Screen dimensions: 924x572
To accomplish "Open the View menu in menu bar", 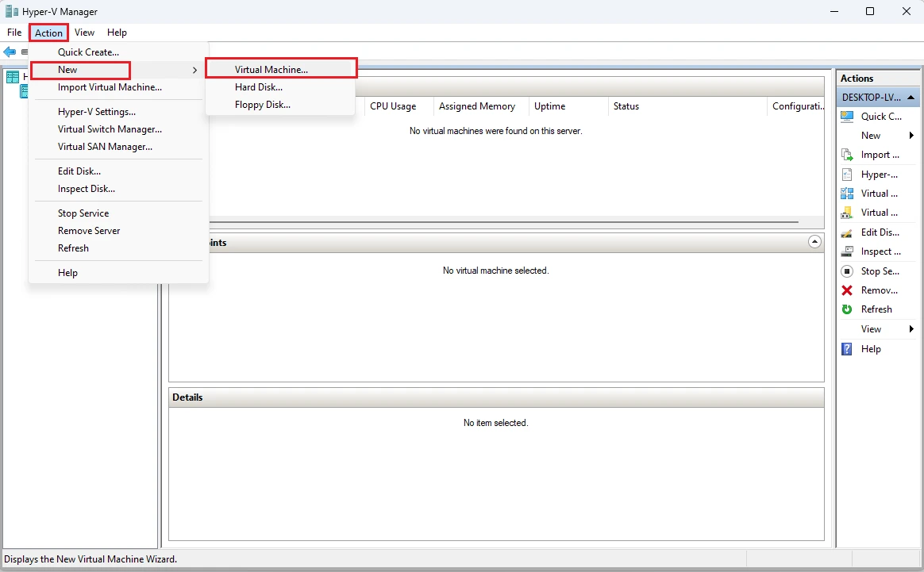I will (x=84, y=33).
